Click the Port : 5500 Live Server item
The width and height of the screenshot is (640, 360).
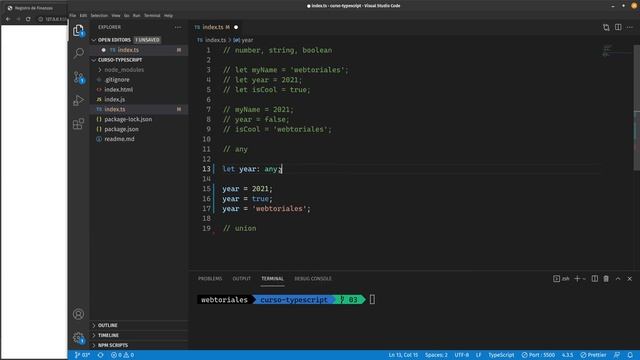(538, 355)
